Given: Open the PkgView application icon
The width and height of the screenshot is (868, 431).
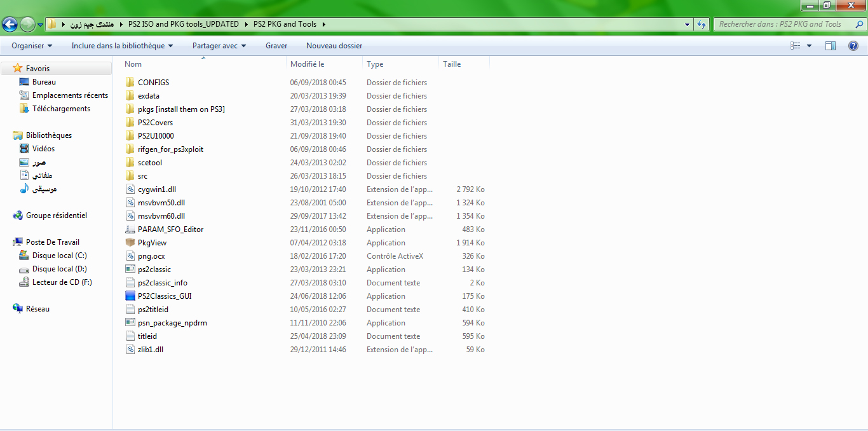Looking at the screenshot, I should [x=130, y=243].
